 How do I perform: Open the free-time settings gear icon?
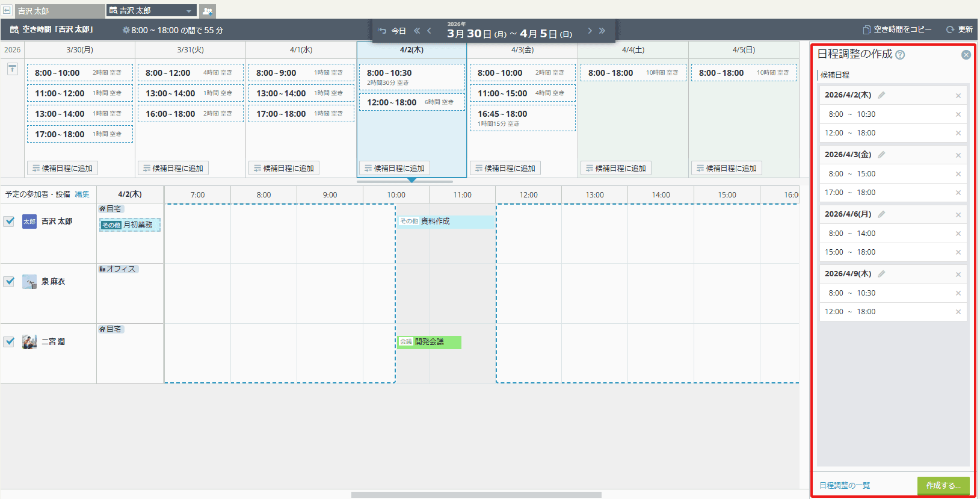point(126,30)
